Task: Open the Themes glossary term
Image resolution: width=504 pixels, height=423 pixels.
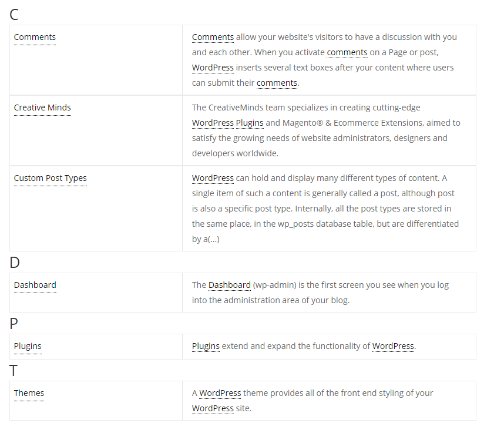Action: coord(29,393)
